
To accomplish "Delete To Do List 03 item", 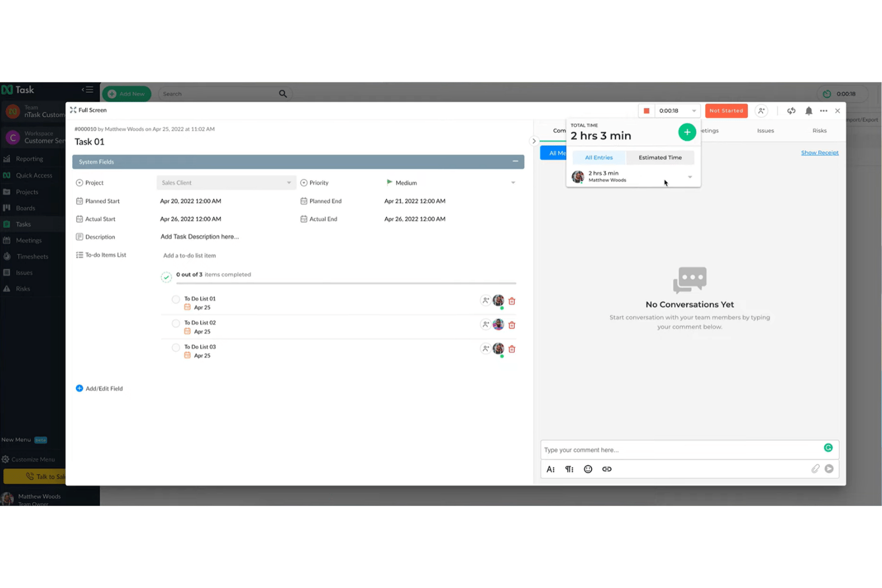I will coord(512,349).
